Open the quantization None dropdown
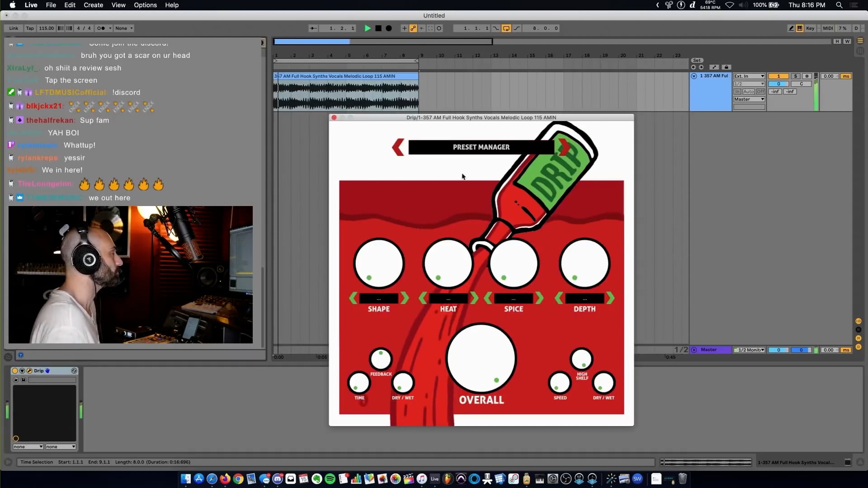The image size is (868, 488). click(x=124, y=28)
